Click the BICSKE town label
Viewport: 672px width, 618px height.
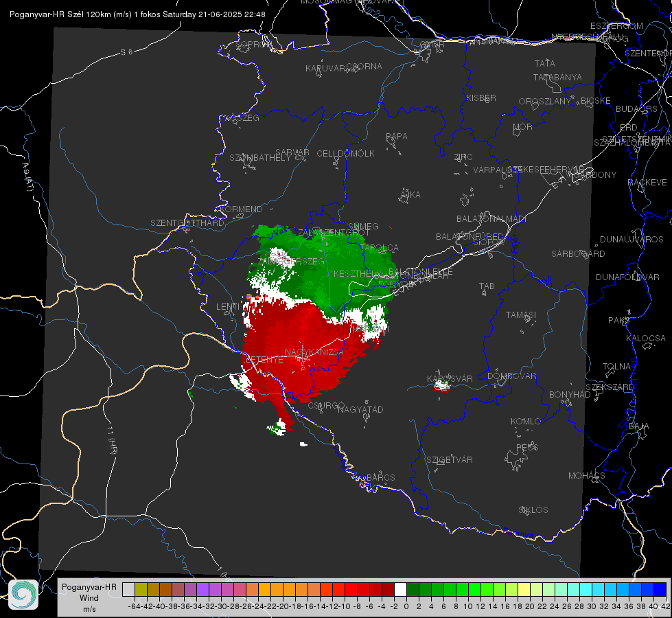click(x=596, y=101)
